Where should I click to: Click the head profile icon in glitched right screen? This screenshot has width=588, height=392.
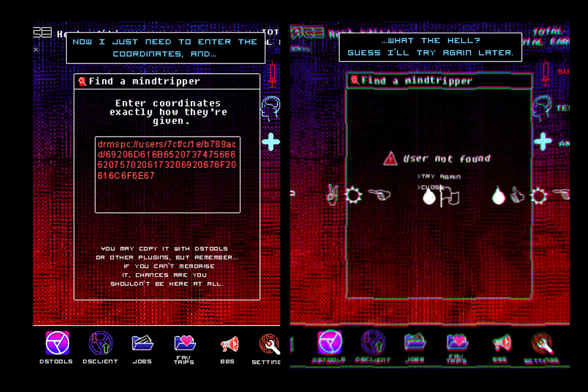point(542,107)
